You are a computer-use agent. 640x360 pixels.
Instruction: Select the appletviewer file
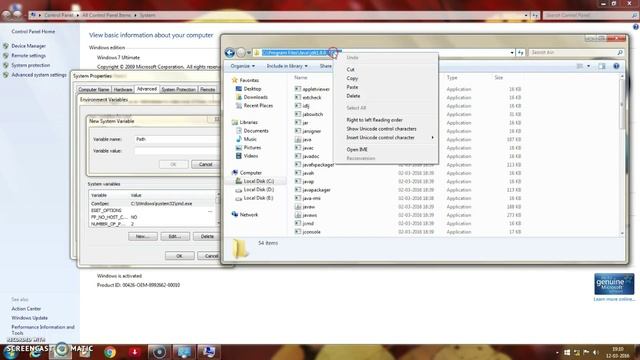coord(316,89)
